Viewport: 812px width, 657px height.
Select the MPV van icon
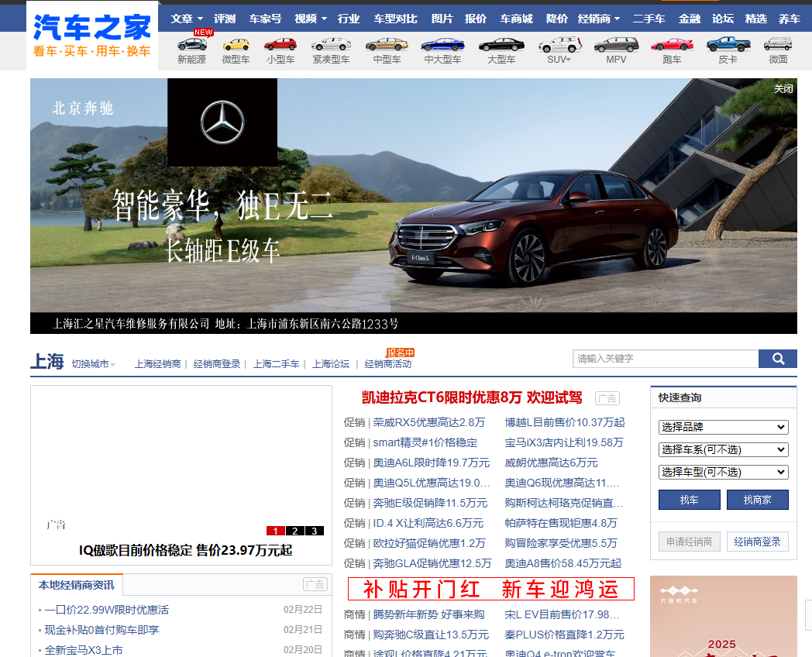tap(616, 45)
